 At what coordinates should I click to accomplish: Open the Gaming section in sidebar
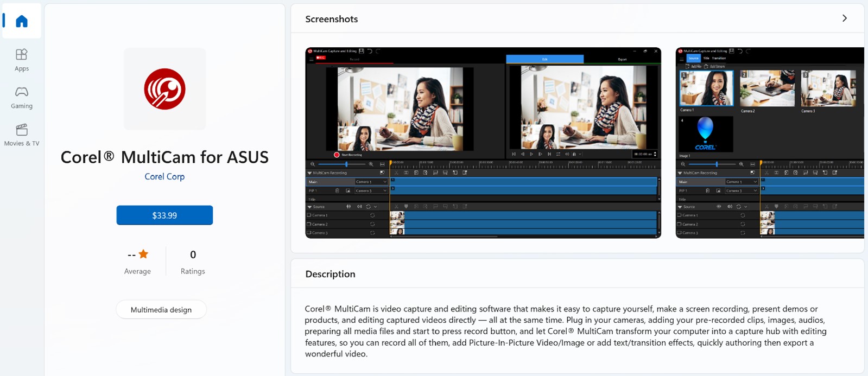(22, 97)
